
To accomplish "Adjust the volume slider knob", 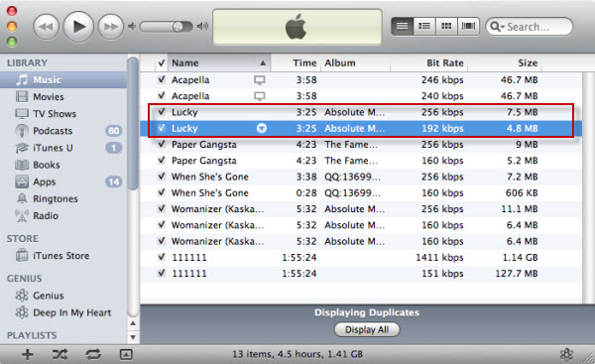I will [178, 27].
